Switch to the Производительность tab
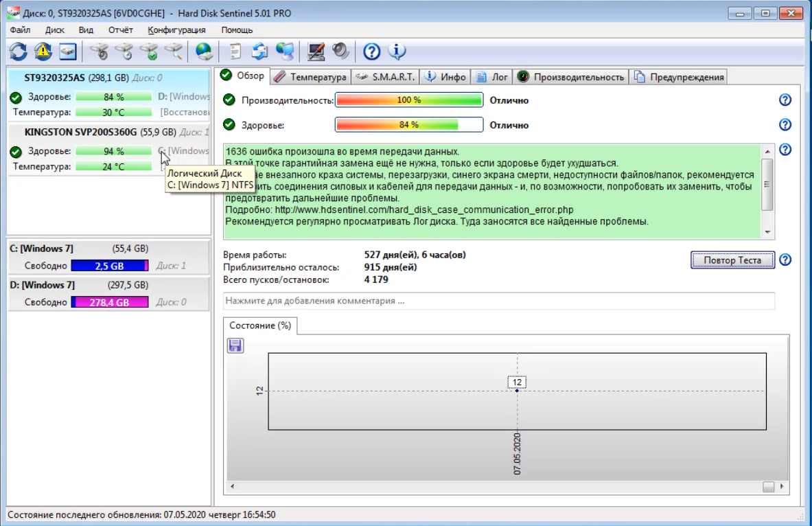This screenshot has width=812, height=526. click(570, 77)
